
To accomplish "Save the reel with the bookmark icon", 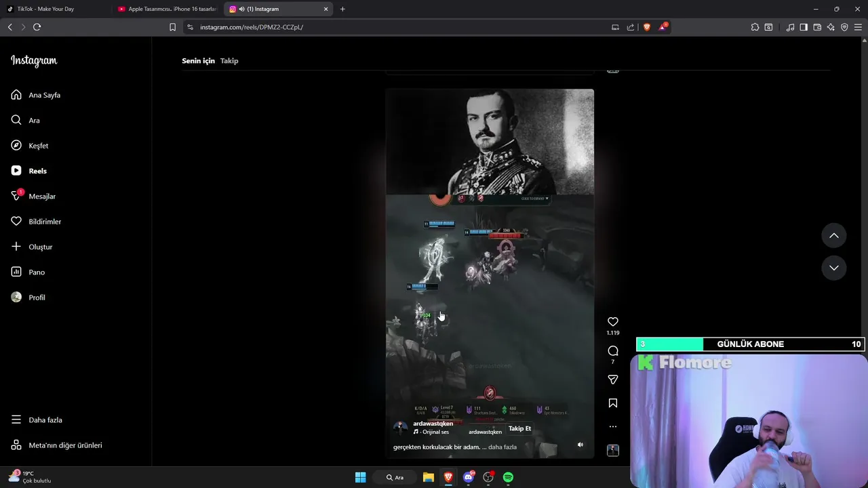I will click(x=613, y=403).
